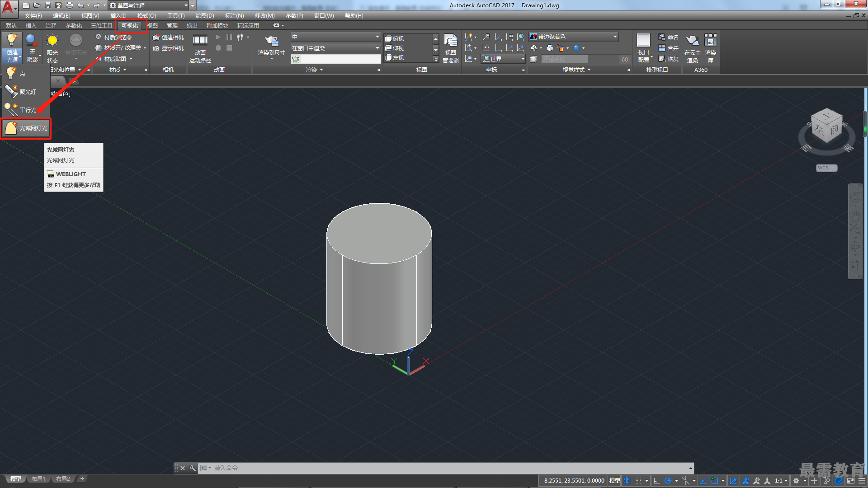The width and height of the screenshot is (868, 488).
Task: Click the ViewCube cube
Action: click(x=826, y=126)
